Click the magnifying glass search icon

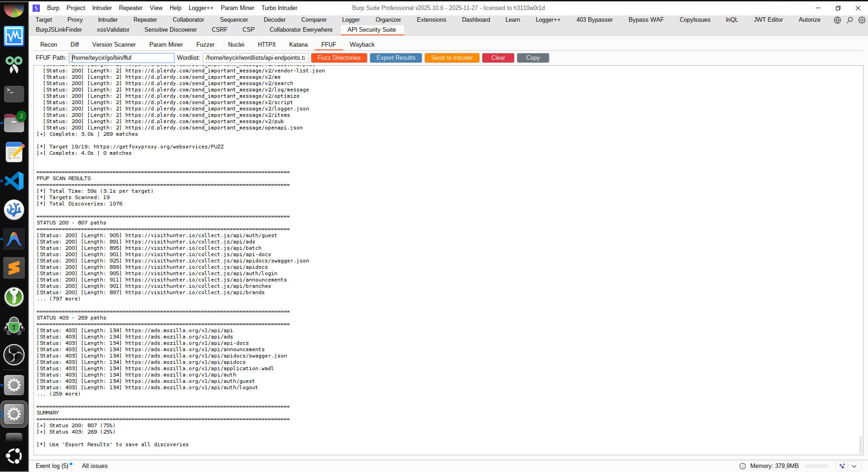849,20
